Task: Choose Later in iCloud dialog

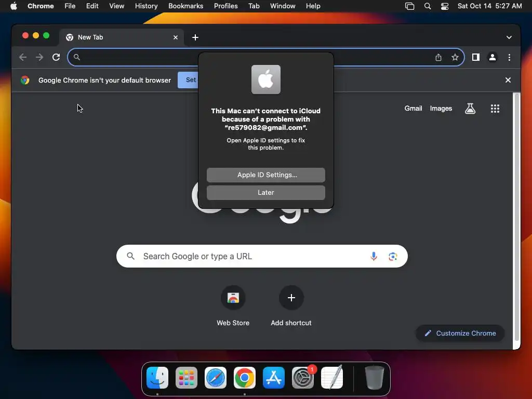Action: click(x=265, y=192)
